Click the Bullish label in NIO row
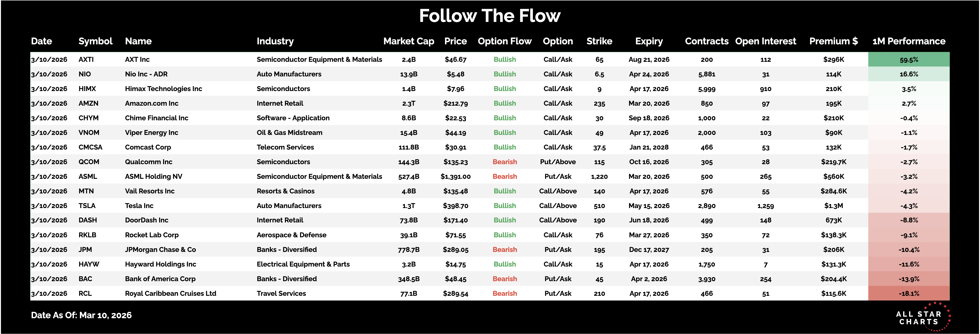The height and width of the screenshot is (334, 980). click(504, 74)
